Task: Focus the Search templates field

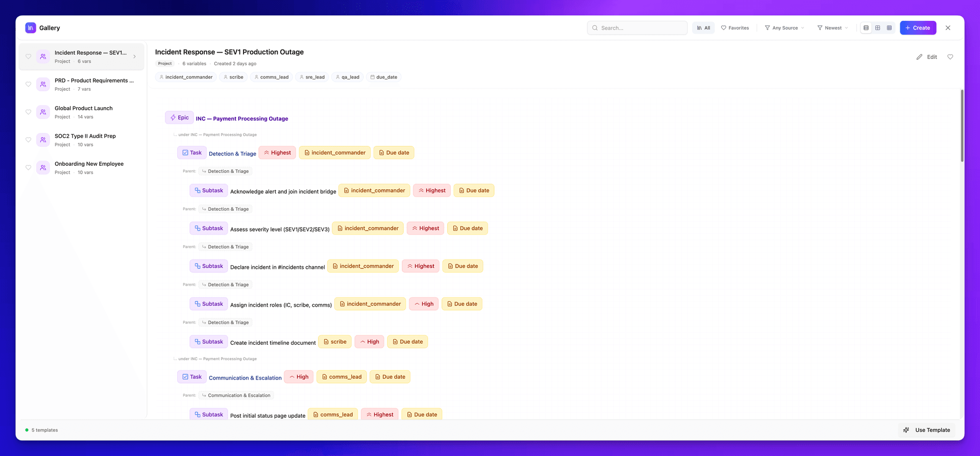Action: point(637,28)
